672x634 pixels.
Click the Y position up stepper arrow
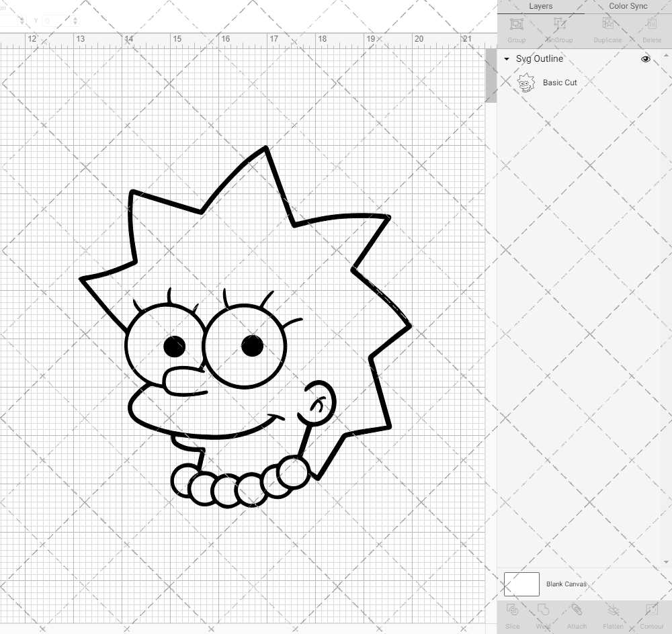[x=75, y=19]
